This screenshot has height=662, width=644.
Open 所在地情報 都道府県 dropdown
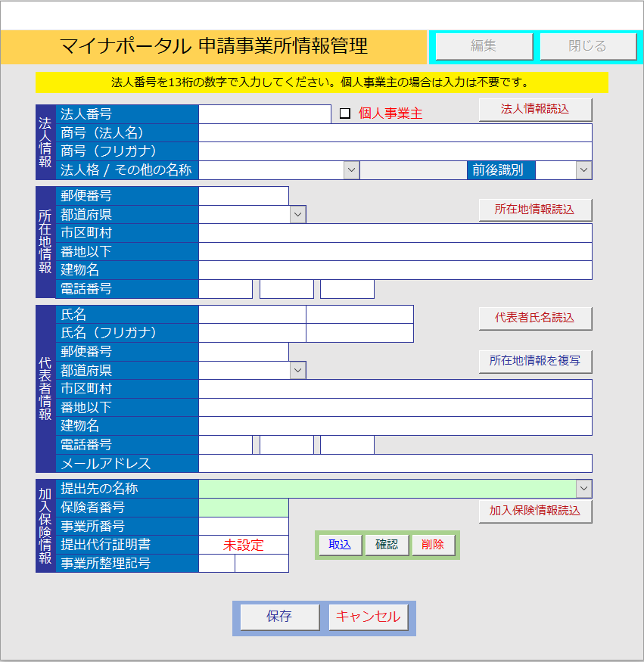297,215
